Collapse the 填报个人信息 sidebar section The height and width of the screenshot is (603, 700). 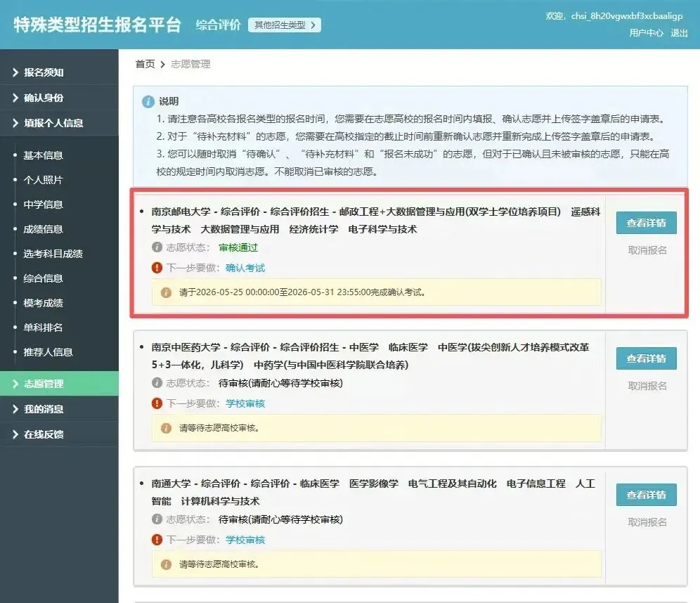[x=59, y=123]
